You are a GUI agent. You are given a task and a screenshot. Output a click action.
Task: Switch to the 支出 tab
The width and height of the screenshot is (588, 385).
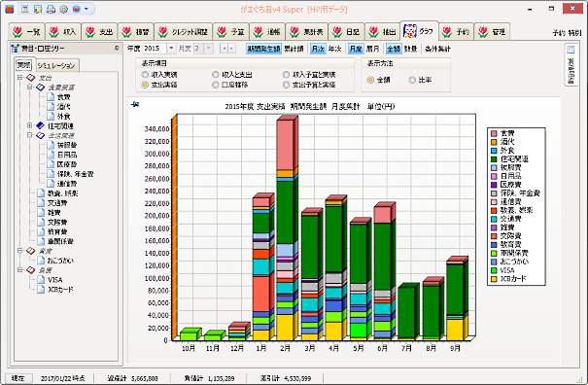coord(99,32)
